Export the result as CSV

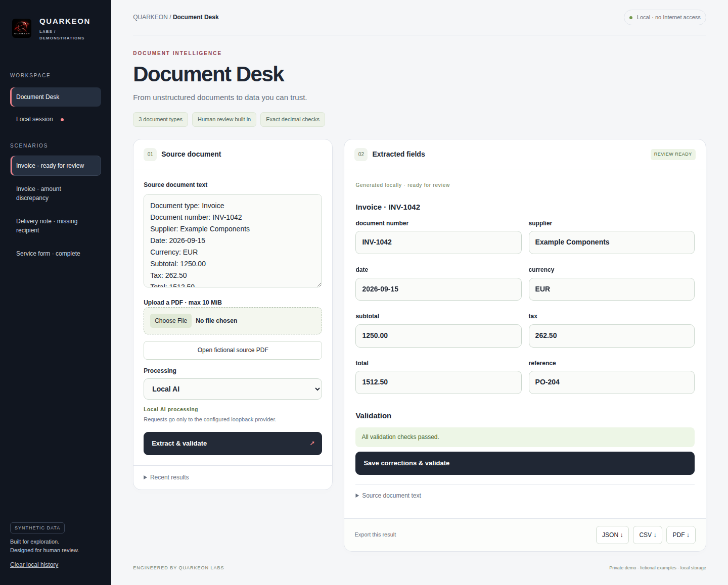(648, 535)
